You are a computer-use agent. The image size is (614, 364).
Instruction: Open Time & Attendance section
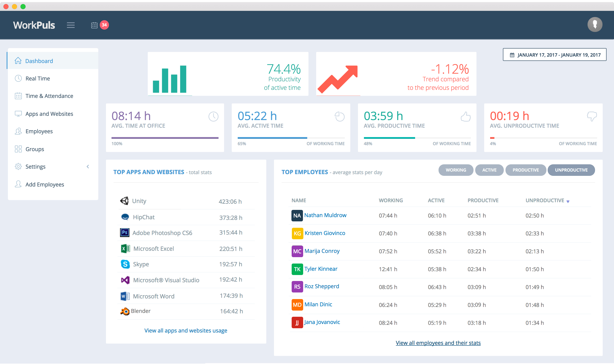coord(49,96)
